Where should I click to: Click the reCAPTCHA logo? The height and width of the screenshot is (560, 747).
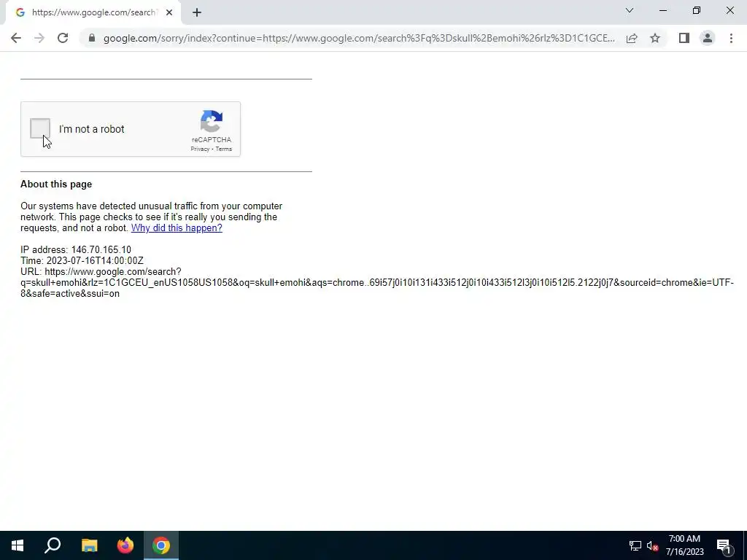[212, 122]
